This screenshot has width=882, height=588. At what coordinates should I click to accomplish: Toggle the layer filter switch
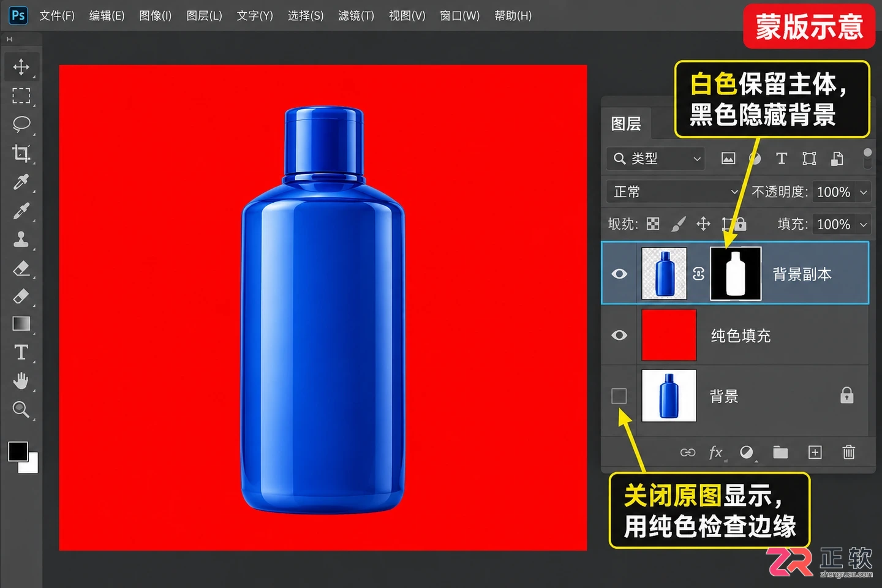pyautogui.click(x=867, y=158)
